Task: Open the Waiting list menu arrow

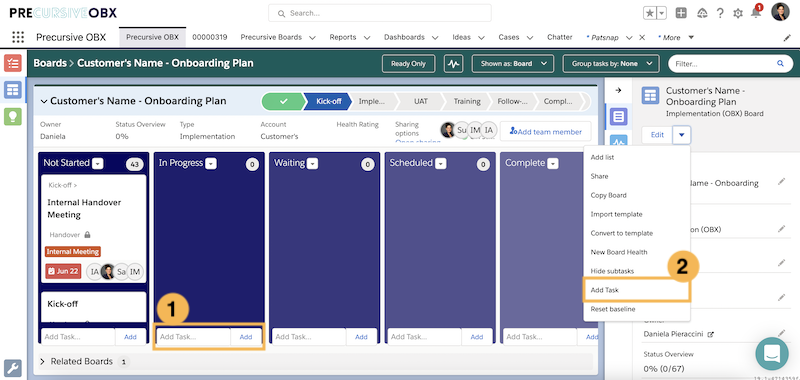Action: pyautogui.click(x=312, y=164)
